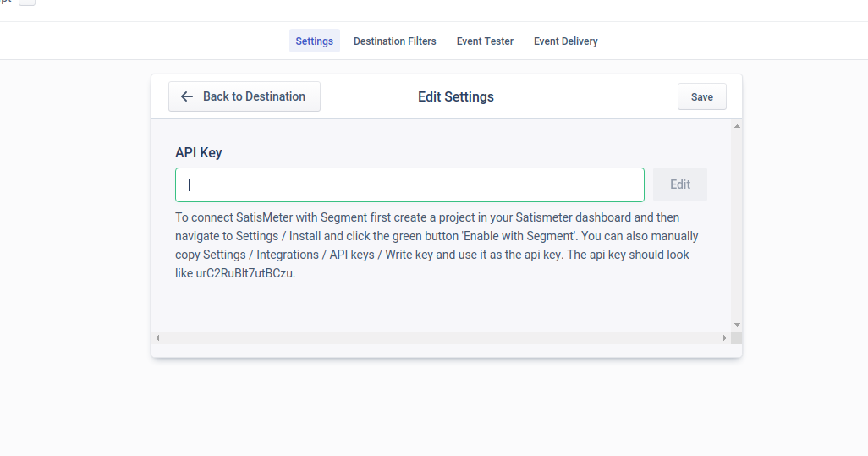Open the Event Tester tab
868x456 pixels.
pos(485,41)
